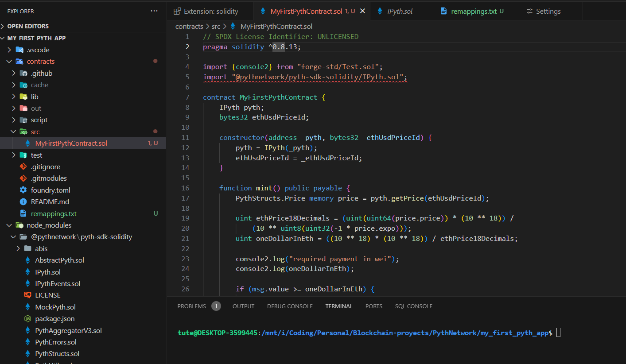
Task: Click 'pragma solidity ^0.8.13;' code line
Action: click(x=252, y=46)
